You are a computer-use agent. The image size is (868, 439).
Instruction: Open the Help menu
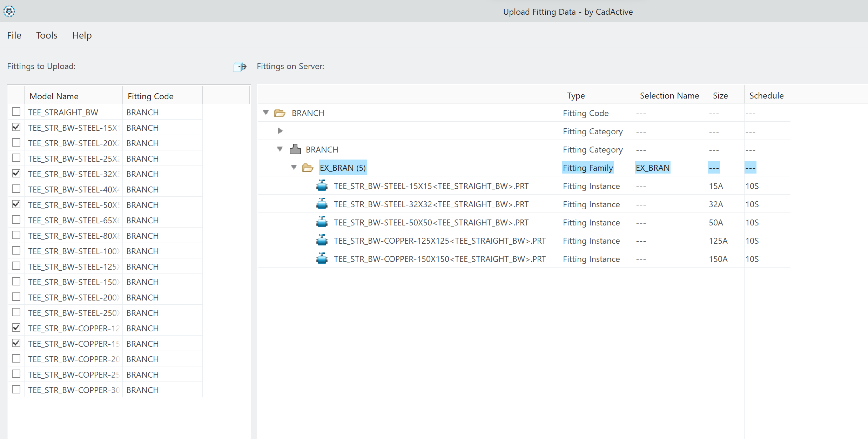[82, 35]
